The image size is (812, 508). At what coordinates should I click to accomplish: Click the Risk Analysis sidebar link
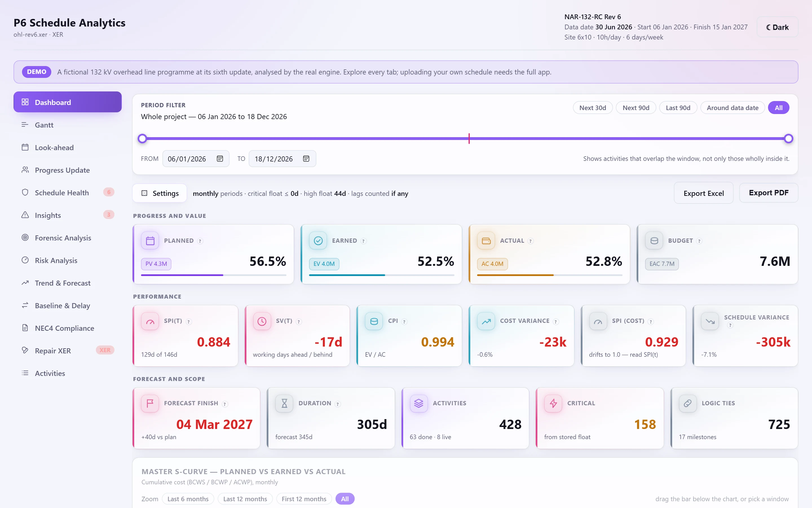click(67, 260)
